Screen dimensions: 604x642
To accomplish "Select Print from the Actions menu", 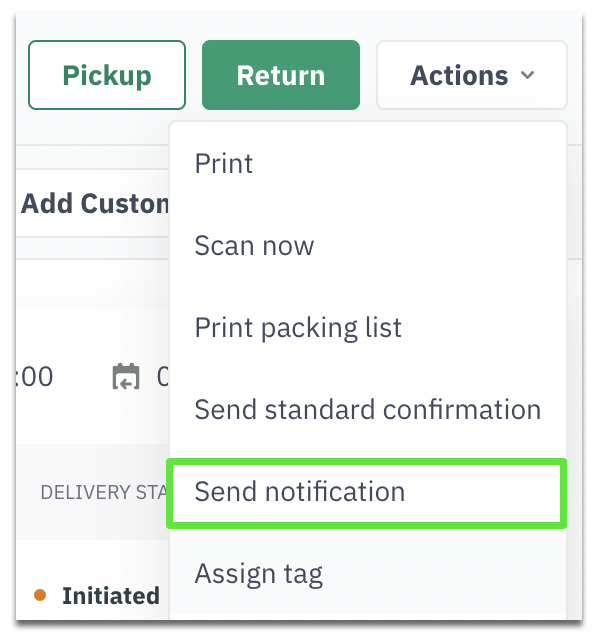I will point(224,164).
